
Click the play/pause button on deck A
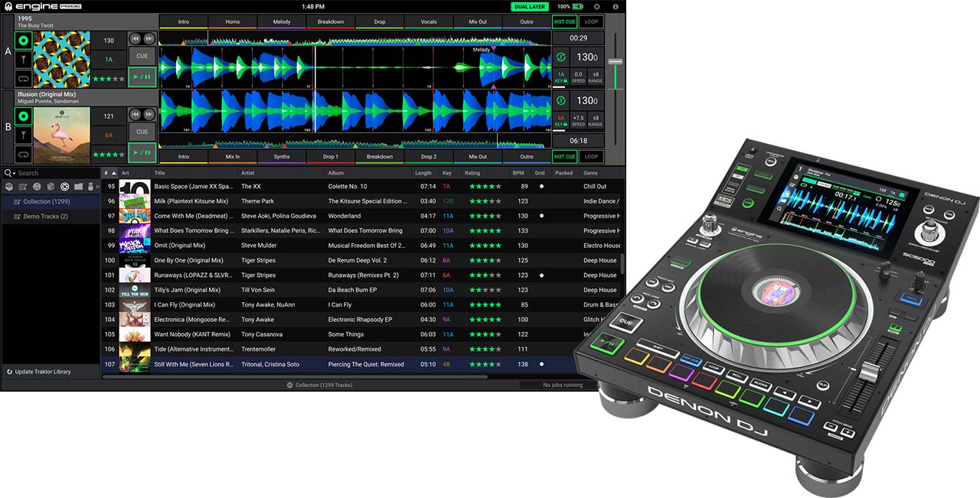point(142,77)
